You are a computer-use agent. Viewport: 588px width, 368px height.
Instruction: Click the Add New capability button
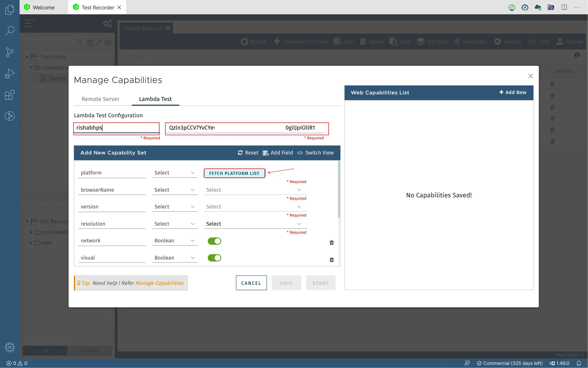(x=513, y=92)
